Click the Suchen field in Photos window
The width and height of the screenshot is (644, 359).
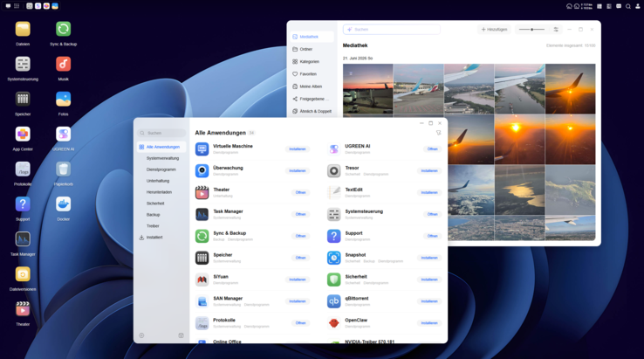point(392,29)
